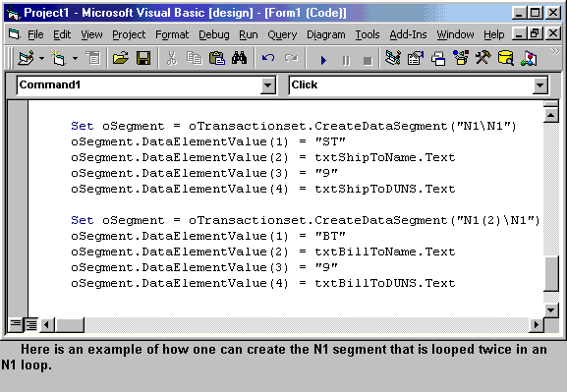Image resolution: width=567 pixels, height=392 pixels.
Task: Click the Undo arrow icon
Action: pyautogui.click(x=268, y=58)
